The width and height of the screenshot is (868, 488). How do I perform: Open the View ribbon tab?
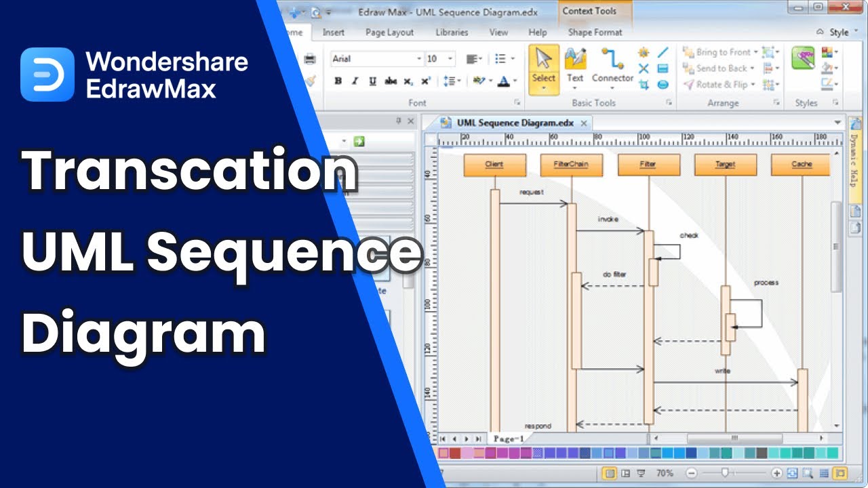pos(498,32)
